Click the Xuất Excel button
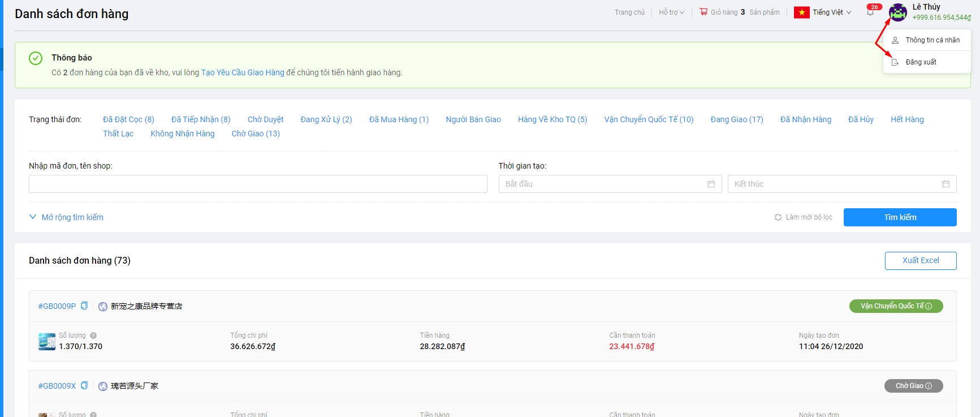The height and width of the screenshot is (417, 980). pyautogui.click(x=920, y=260)
